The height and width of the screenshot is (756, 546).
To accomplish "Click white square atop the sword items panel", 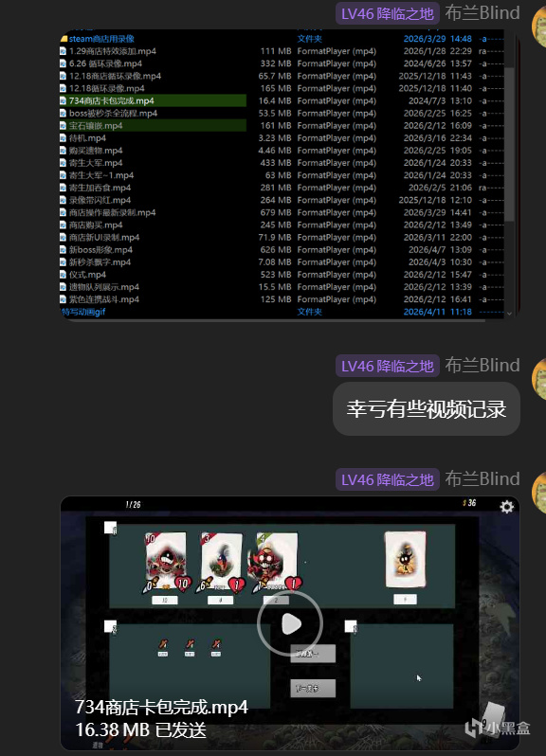I will coord(110,626).
